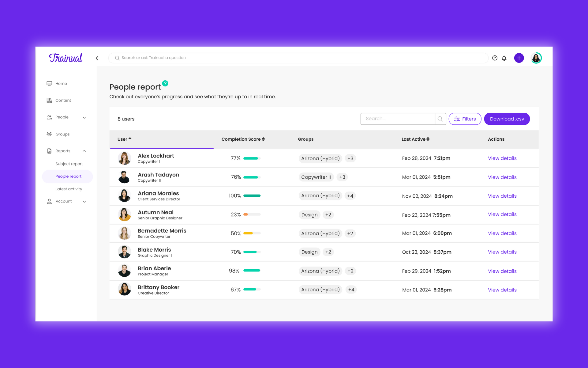Open the Latest activity page
The width and height of the screenshot is (588, 368).
69,189
